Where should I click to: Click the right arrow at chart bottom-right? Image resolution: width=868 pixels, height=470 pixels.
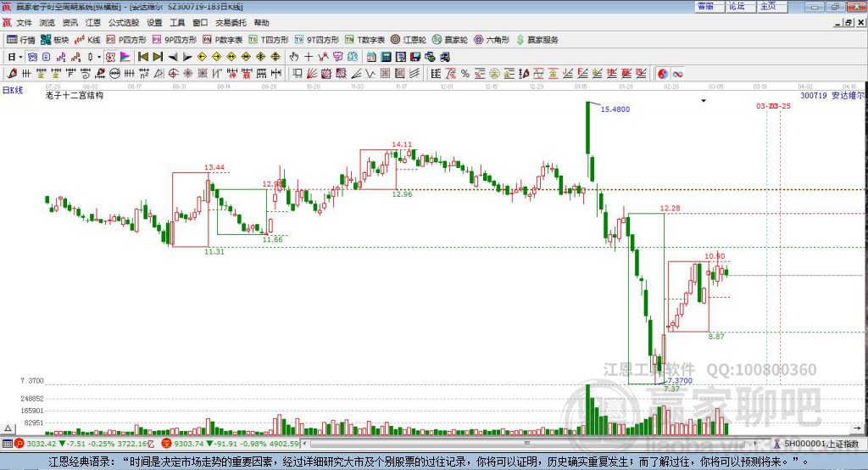[x=857, y=428]
